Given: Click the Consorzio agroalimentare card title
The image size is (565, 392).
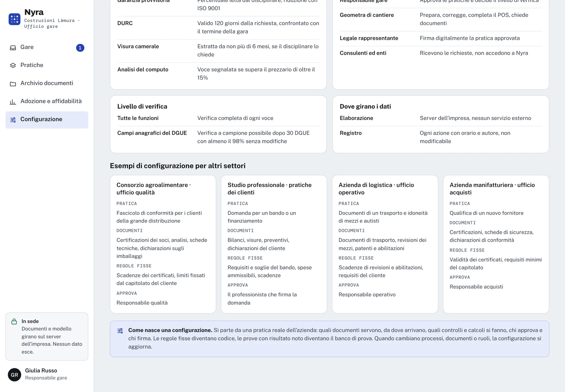Looking at the screenshot, I should (x=154, y=188).
